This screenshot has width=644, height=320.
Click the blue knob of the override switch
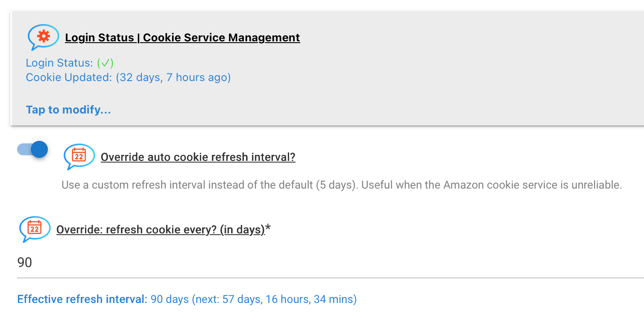39,149
